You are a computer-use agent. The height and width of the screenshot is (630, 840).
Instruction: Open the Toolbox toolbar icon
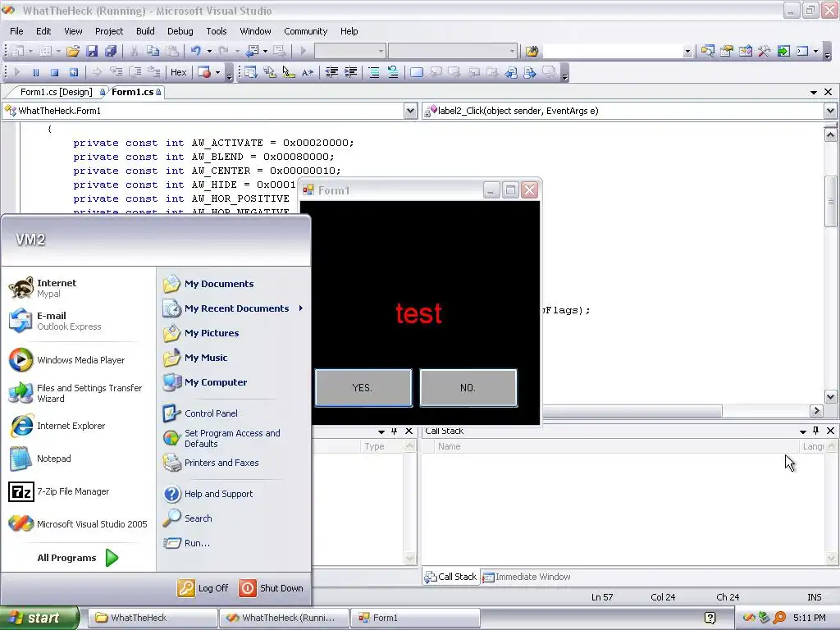[x=764, y=51]
